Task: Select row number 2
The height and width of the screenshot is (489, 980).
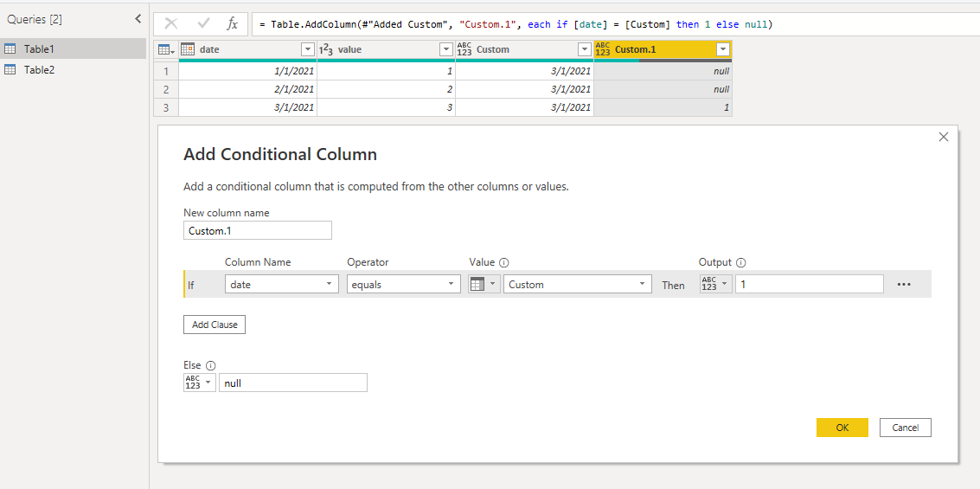Action: tap(165, 89)
